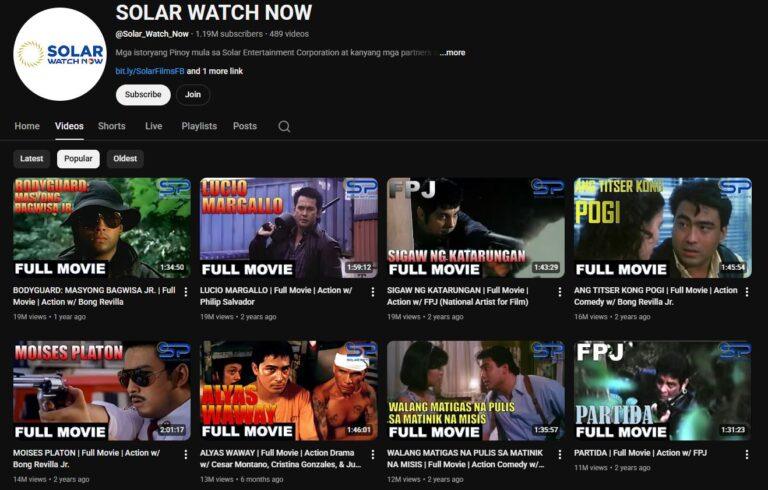Play the Moises Platon thumbnail
The width and height of the screenshot is (768, 490).
pyautogui.click(x=102, y=391)
